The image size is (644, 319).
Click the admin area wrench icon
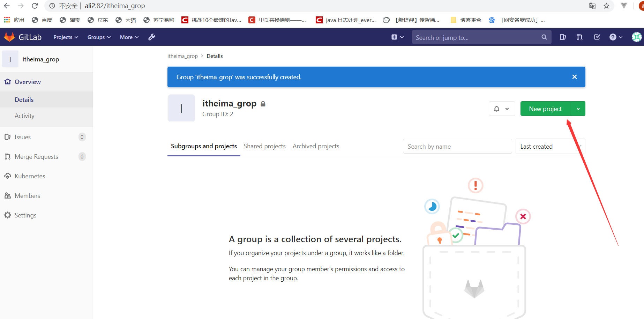(x=152, y=37)
